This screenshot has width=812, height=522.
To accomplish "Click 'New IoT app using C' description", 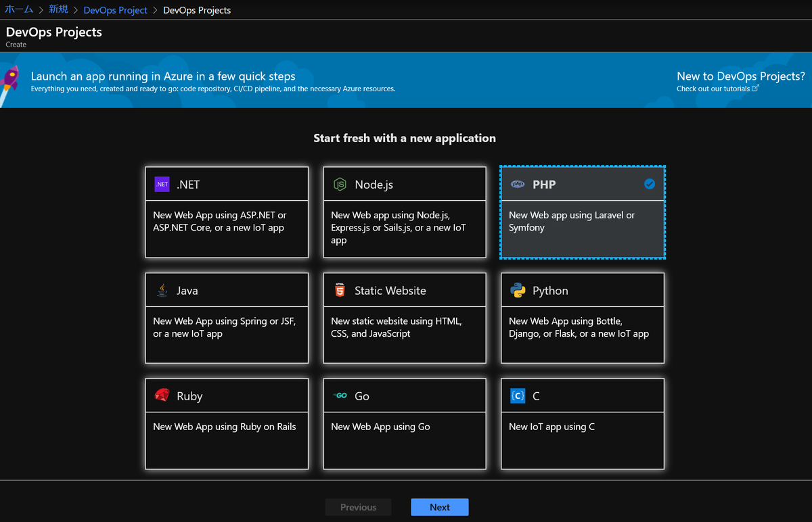I will 552,427.
